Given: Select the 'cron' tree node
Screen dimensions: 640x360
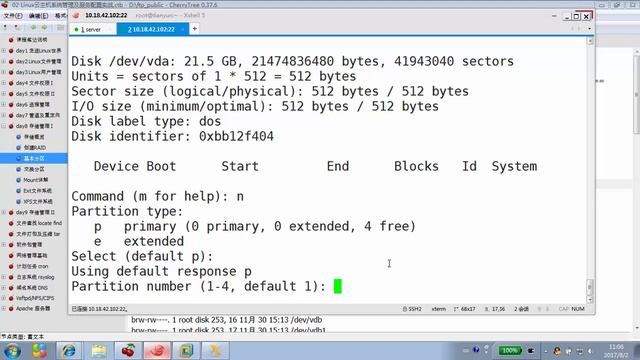Looking at the screenshot, I should point(32,266).
